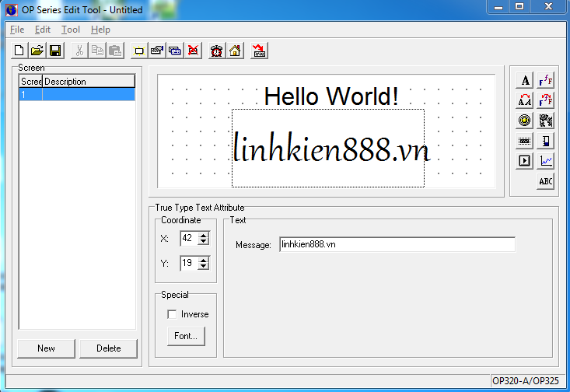The width and height of the screenshot is (570, 392).
Task: Click the Copy toolbar icon
Action: click(97, 51)
